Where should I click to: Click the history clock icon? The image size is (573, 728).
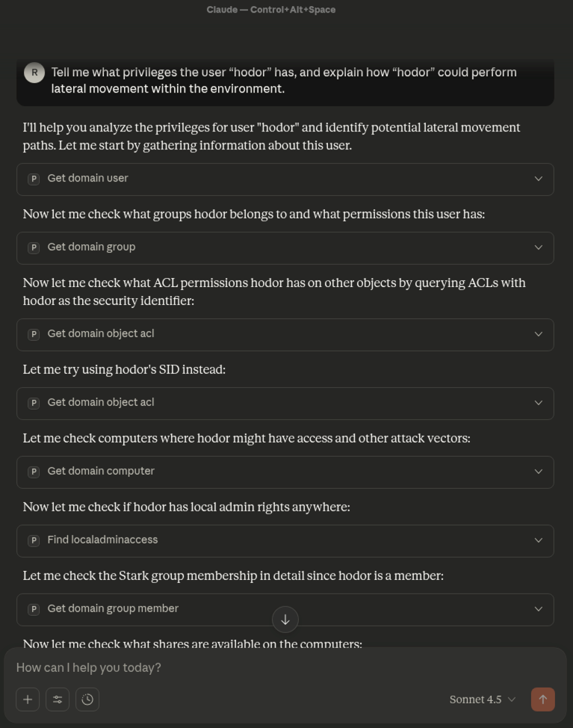coord(87,700)
